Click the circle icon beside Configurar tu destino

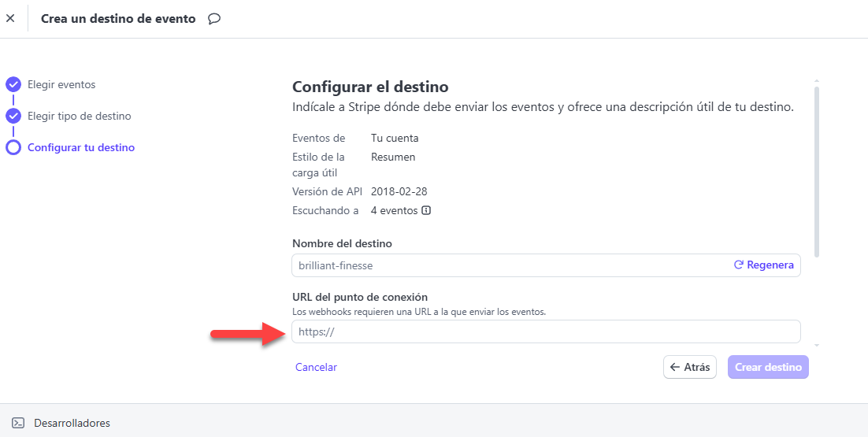pos(13,147)
